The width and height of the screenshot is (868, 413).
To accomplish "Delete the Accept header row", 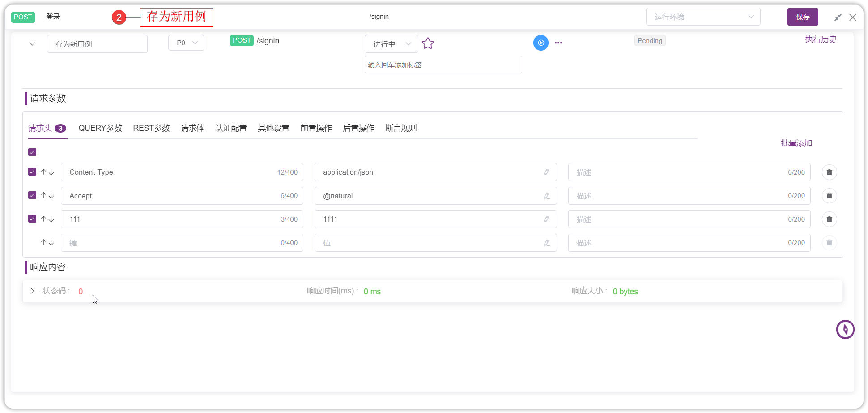I will pyautogui.click(x=829, y=196).
